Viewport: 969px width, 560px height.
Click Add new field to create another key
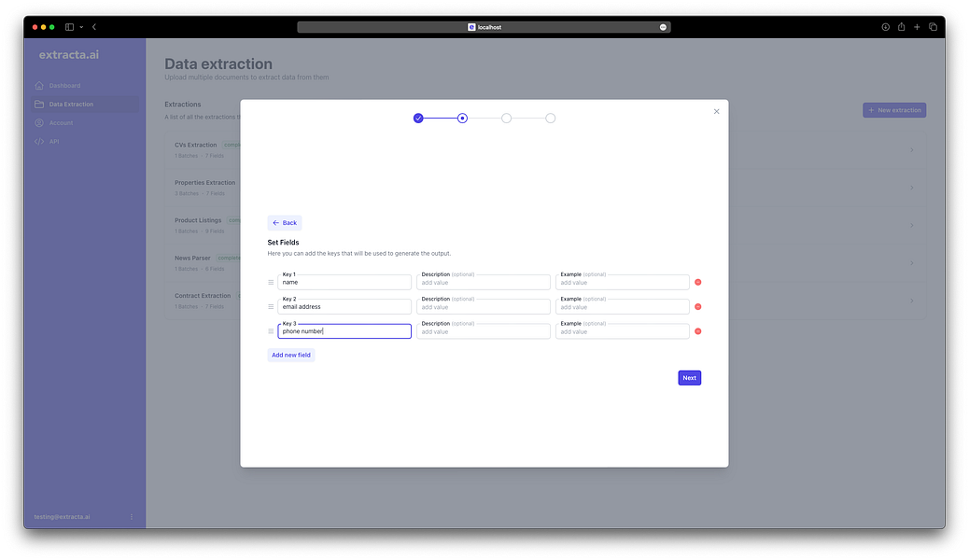[290, 355]
